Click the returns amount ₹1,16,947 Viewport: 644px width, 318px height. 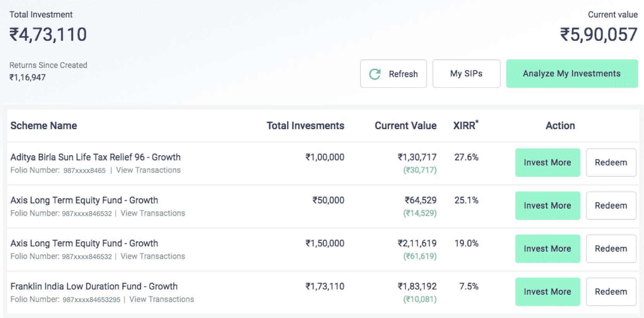(x=28, y=78)
